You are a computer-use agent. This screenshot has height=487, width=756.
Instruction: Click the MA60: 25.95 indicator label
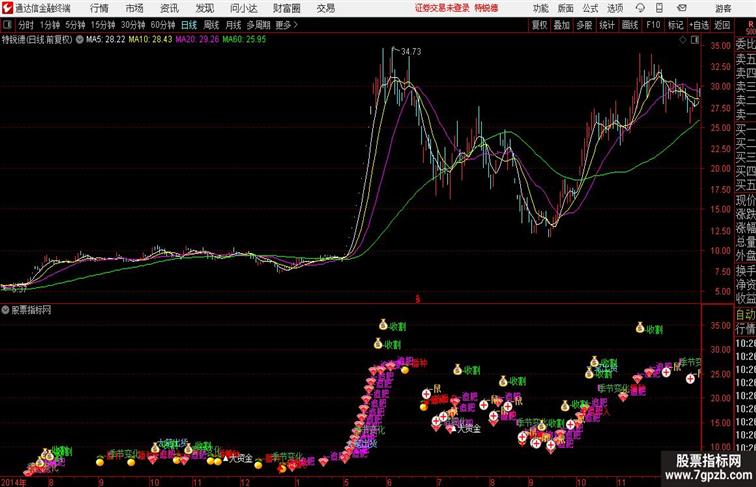pos(244,40)
